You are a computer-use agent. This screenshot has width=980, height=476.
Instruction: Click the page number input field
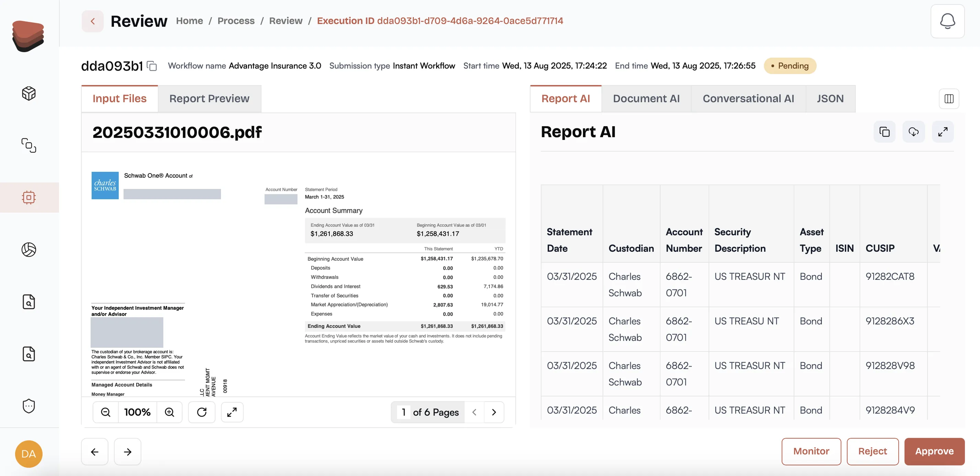point(404,412)
